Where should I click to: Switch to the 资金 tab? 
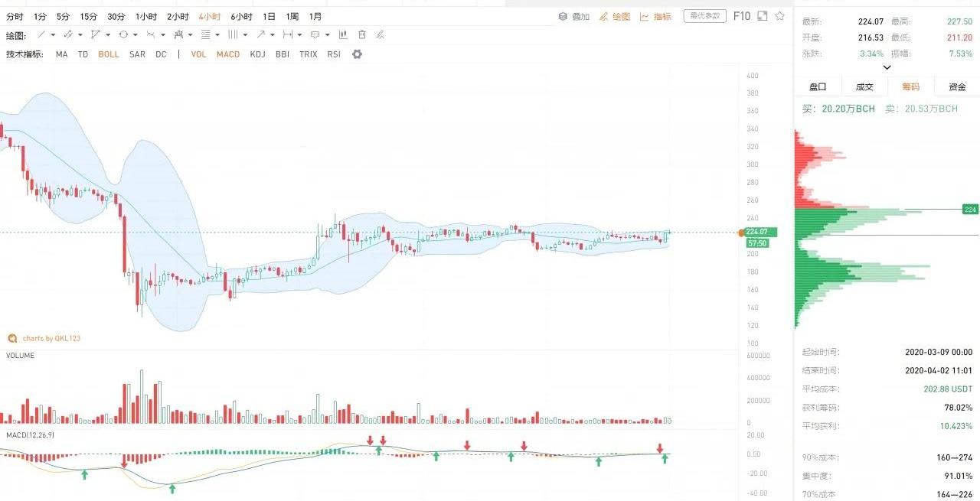(957, 87)
